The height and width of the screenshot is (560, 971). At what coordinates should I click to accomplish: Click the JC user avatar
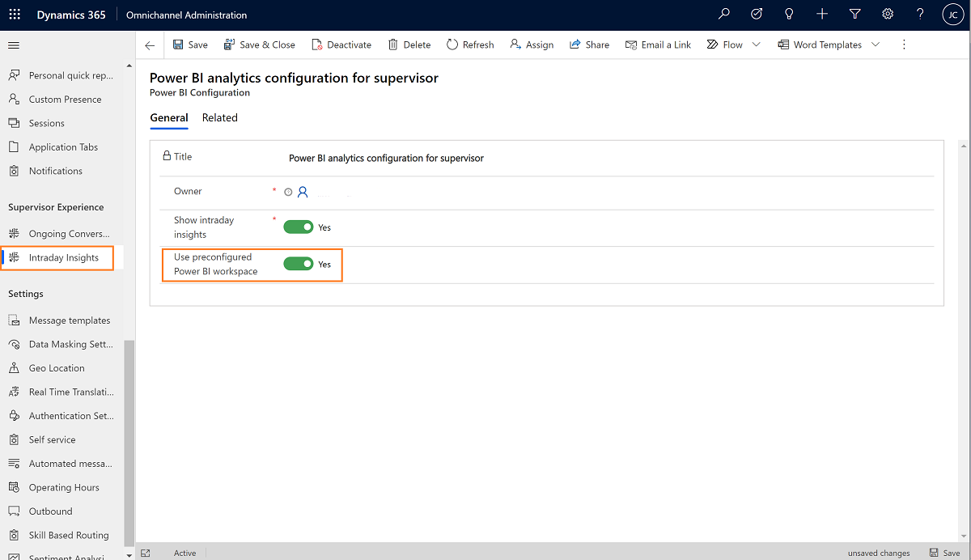952,14
